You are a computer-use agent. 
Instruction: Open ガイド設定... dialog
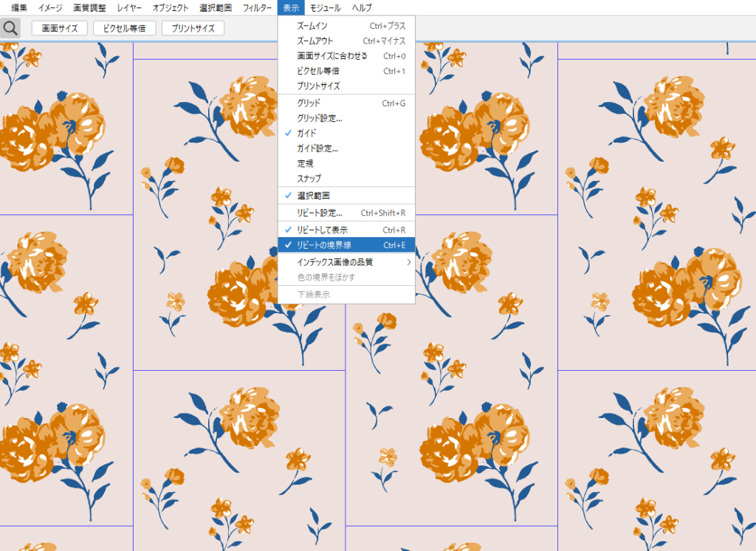tap(346, 148)
